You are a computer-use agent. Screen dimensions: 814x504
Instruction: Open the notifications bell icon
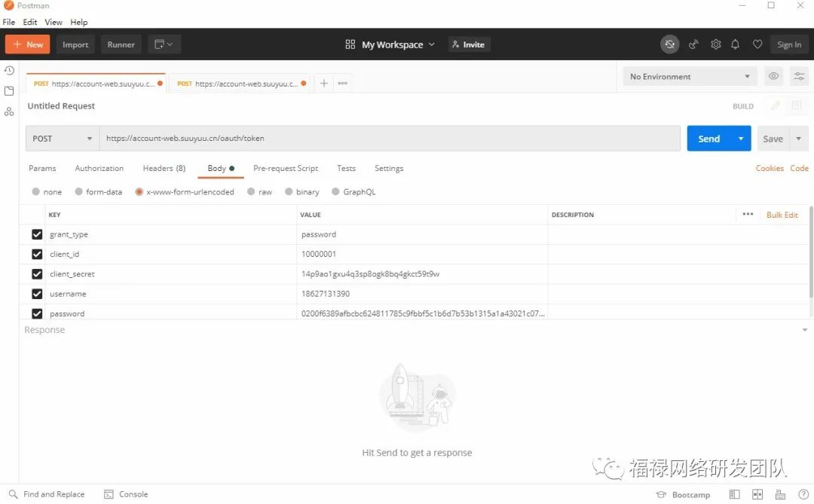click(735, 44)
